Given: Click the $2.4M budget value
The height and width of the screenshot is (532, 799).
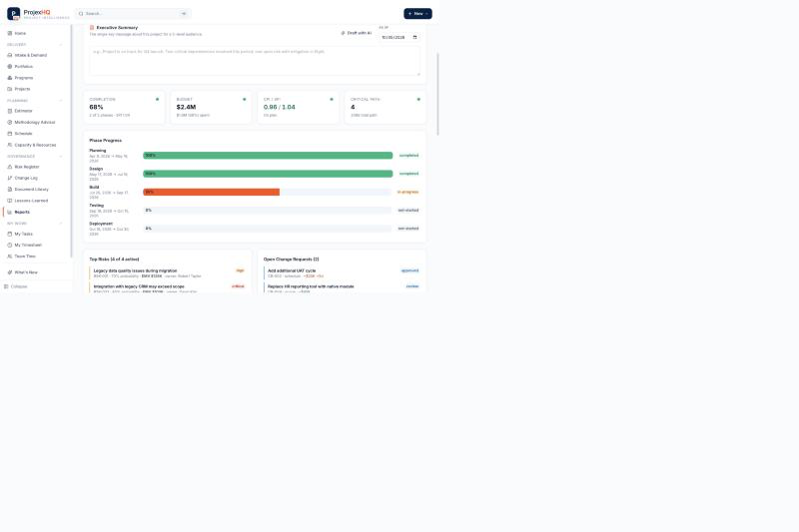Looking at the screenshot, I should 186,107.
